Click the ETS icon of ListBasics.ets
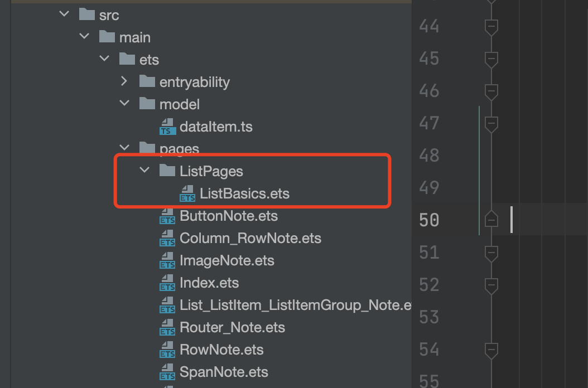 pos(187,193)
